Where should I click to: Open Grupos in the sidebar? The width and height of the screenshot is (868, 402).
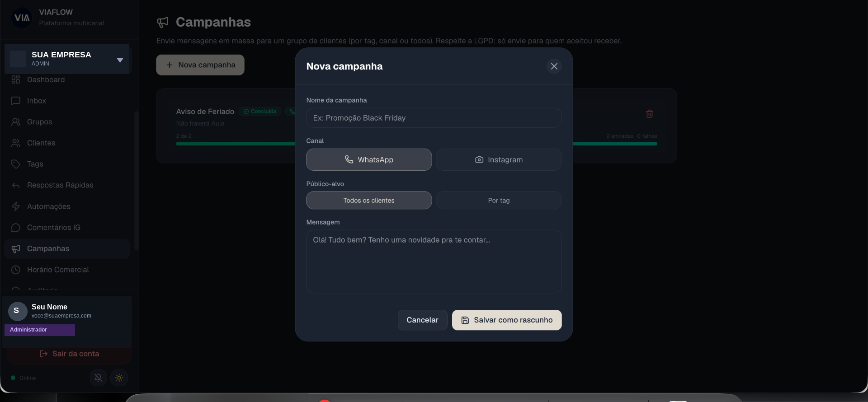click(67, 122)
